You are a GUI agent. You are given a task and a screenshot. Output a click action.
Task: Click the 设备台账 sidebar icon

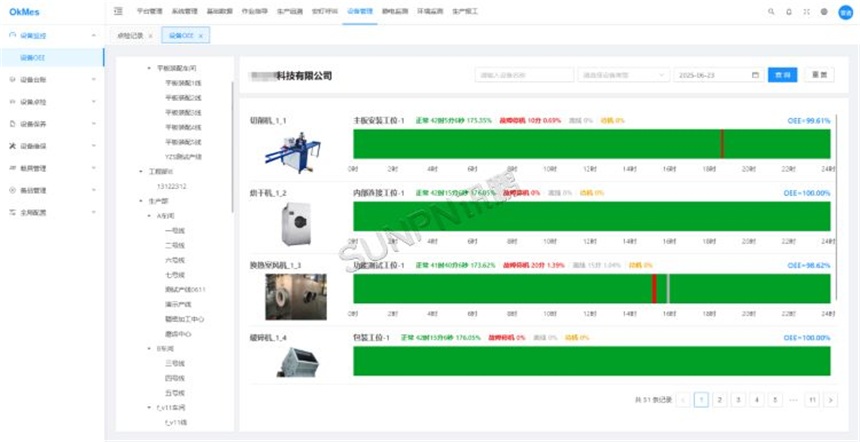pyautogui.click(x=13, y=80)
